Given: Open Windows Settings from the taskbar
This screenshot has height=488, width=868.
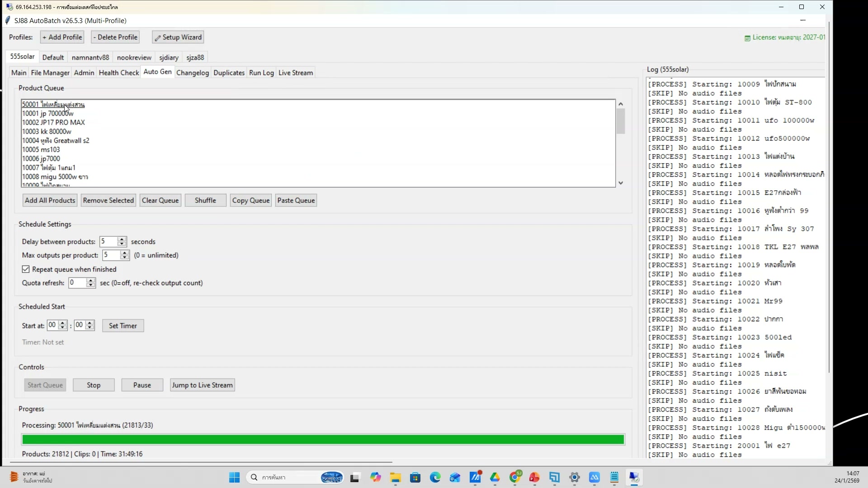Looking at the screenshot, I should click(x=574, y=477).
